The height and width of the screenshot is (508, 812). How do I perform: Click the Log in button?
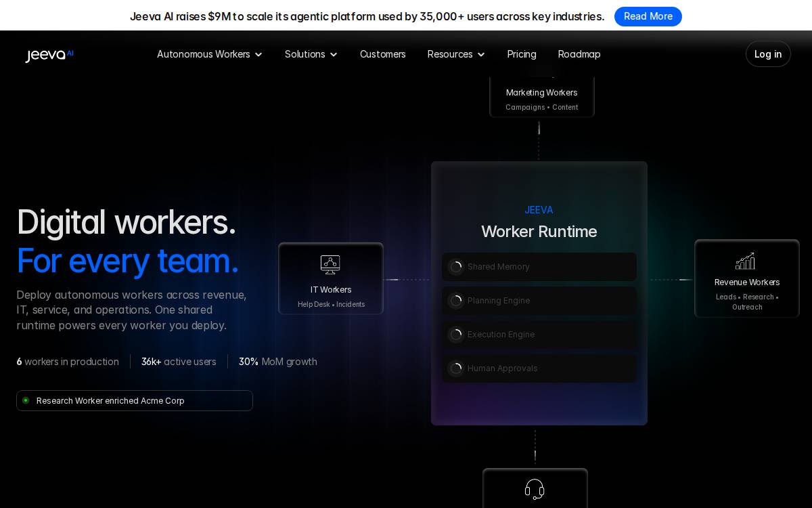768,54
